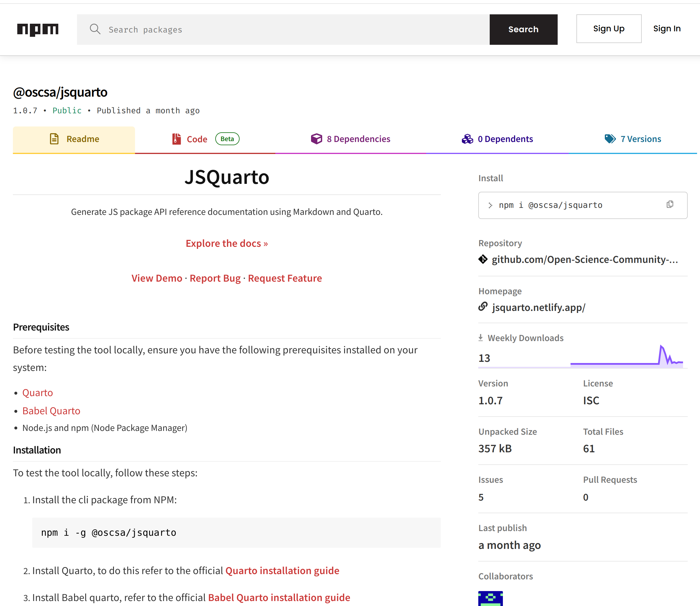Click the Dependencies cube icon
Screen dimensions: 700x606
(x=316, y=139)
